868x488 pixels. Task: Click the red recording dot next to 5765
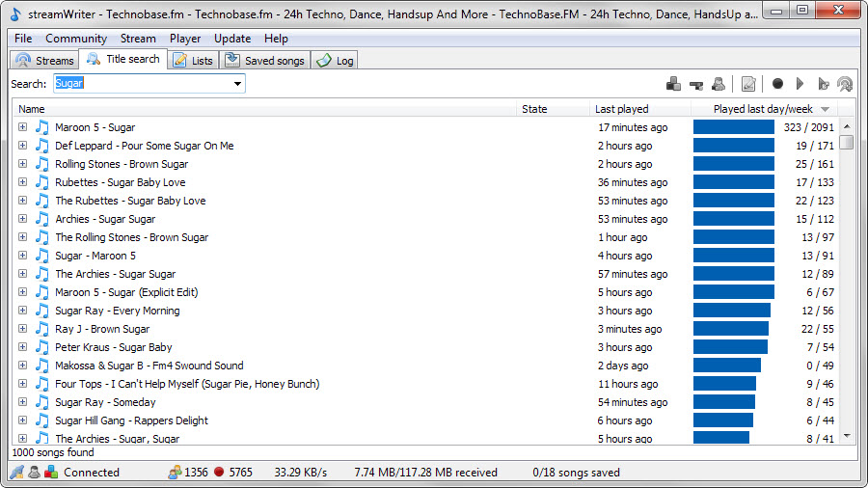coord(219,472)
